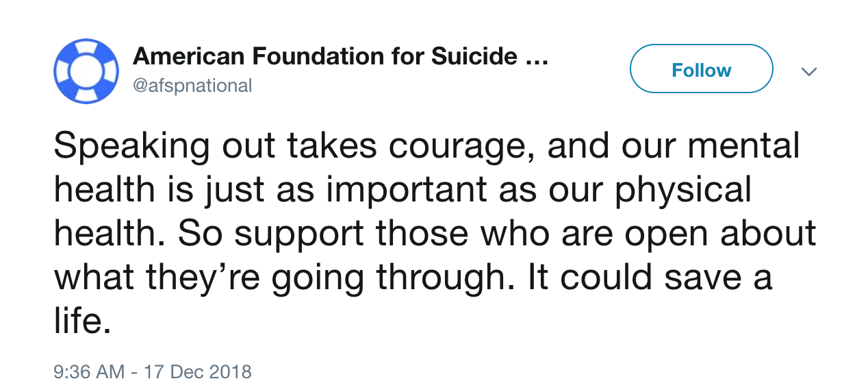Click the date "17 Dec 2018"
This screenshot has height=392, width=868.
pos(197,372)
